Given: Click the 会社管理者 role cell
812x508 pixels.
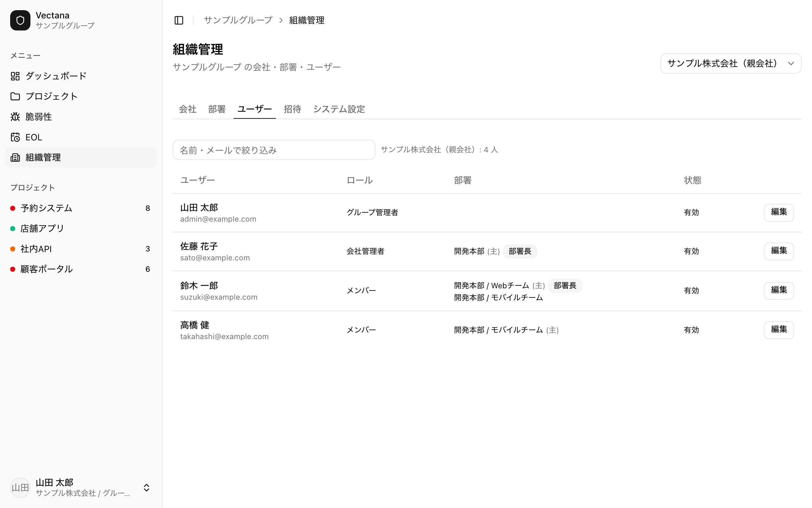Looking at the screenshot, I should (365, 251).
